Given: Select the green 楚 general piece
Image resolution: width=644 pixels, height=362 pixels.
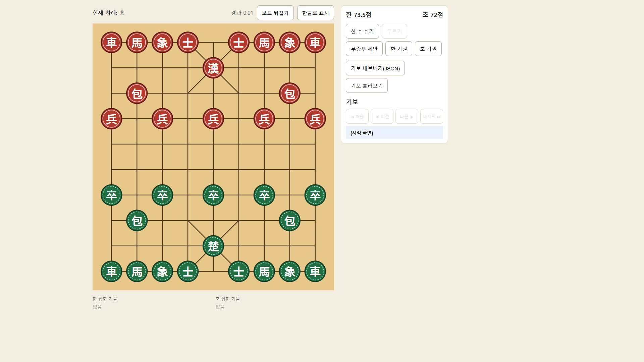Looking at the screenshot, I should coord(213,246).
